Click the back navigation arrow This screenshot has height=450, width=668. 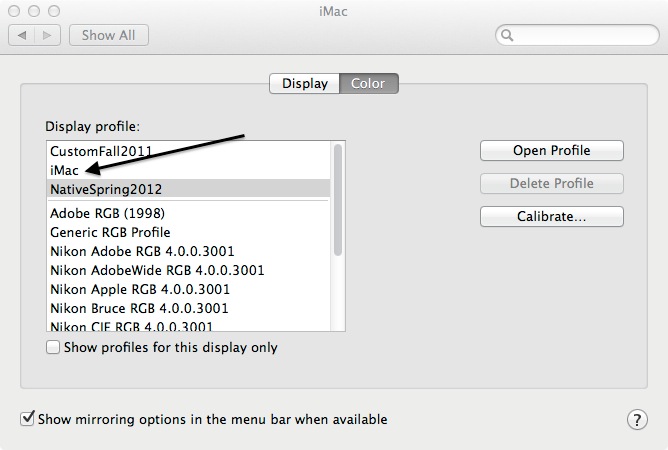pyautogui.click(x=22, y=35)
